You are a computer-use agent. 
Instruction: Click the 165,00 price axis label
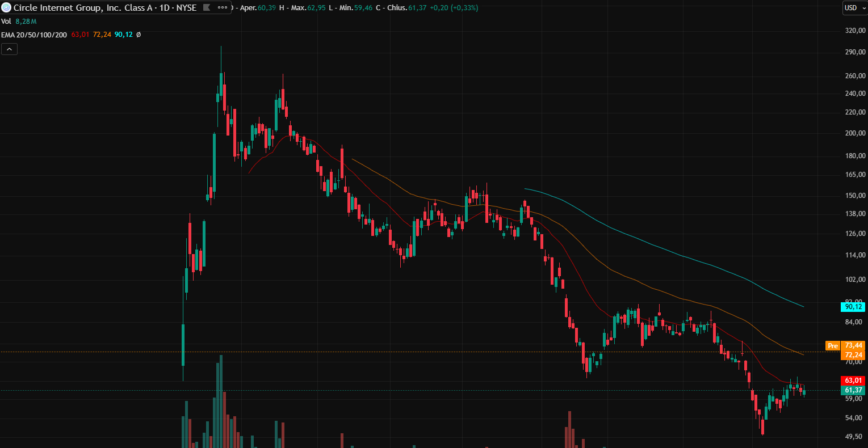(x=855, y=175)
